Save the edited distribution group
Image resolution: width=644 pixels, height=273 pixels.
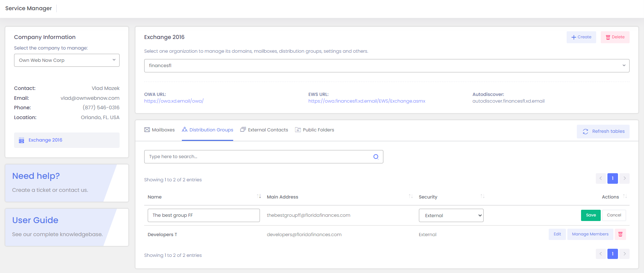[591, 215]
